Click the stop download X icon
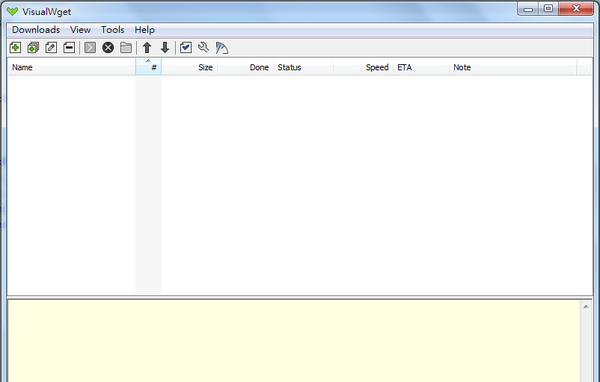Viewport: 600px width, 382px height. 108,48
